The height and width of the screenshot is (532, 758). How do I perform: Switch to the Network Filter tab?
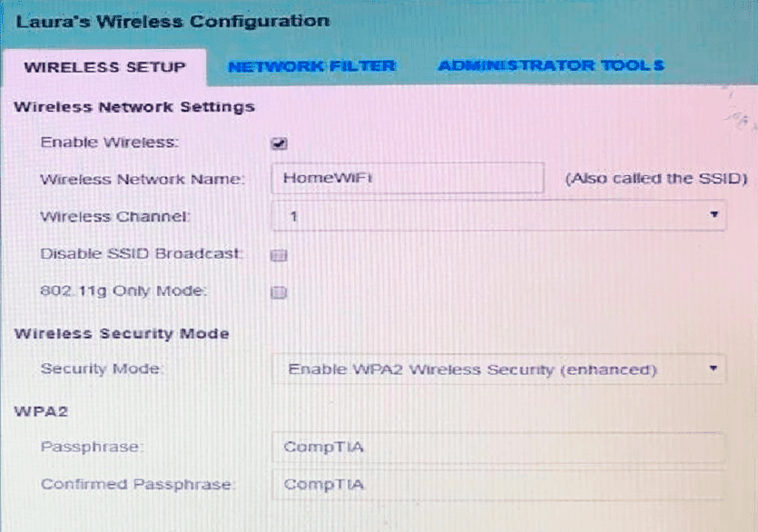(311, 66)
